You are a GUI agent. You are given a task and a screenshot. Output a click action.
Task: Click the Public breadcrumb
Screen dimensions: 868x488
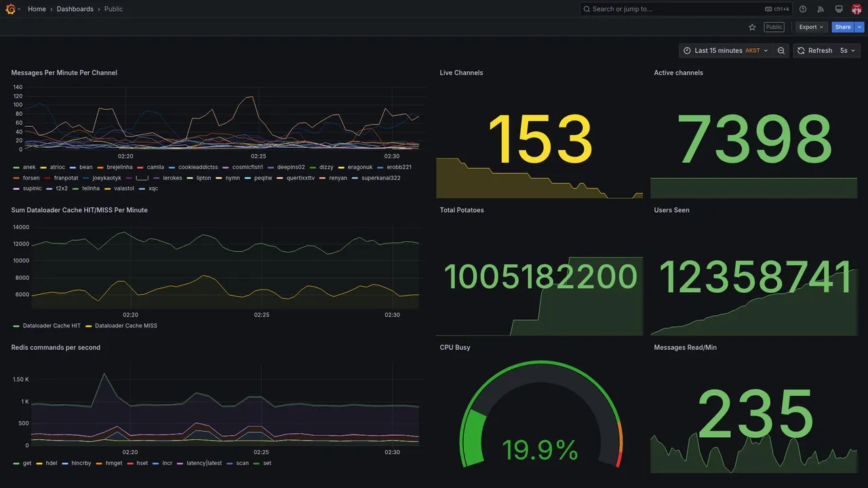click(x=114, y=9)
